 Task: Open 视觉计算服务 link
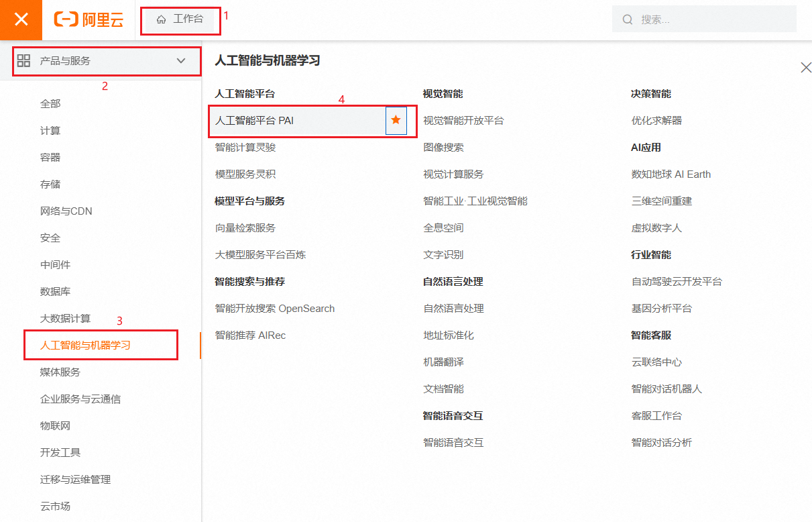453,174
